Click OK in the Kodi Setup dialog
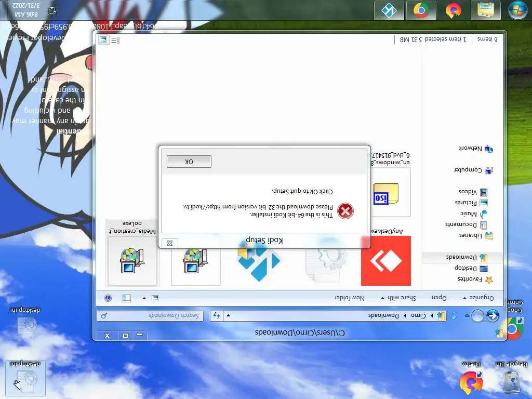This screenshot has width=532, height=399. point(189,162)
